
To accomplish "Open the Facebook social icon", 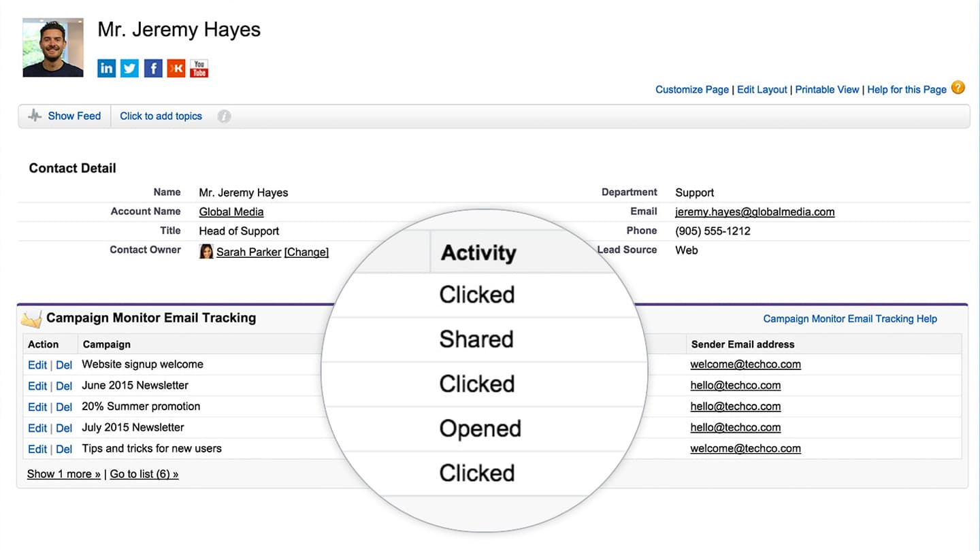I will pyautogui.click(x=153, y=68).
